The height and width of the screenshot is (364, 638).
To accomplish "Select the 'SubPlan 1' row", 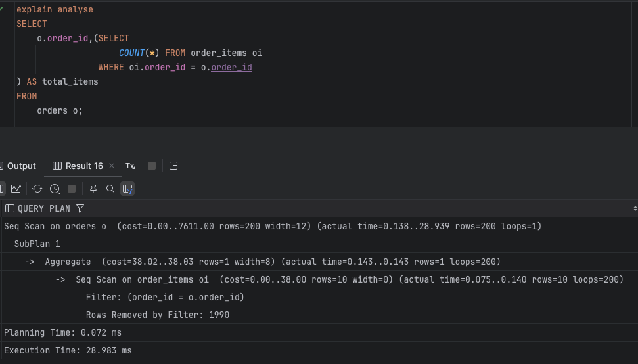I will click(x=319, y=244).
